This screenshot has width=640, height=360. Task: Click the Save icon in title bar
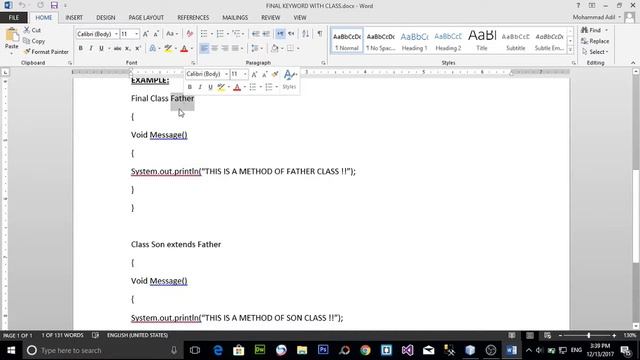click(x=54, y=5)
